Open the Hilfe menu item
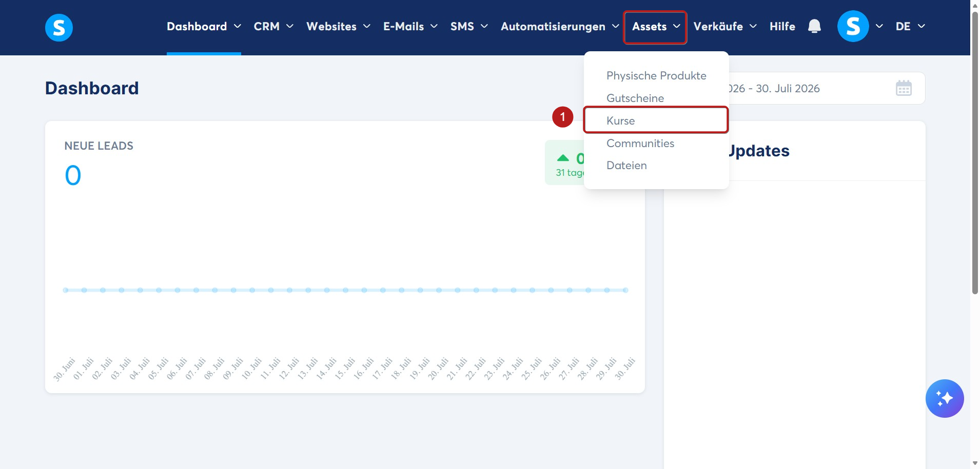 pyautogui.click(x=782, y=26)
